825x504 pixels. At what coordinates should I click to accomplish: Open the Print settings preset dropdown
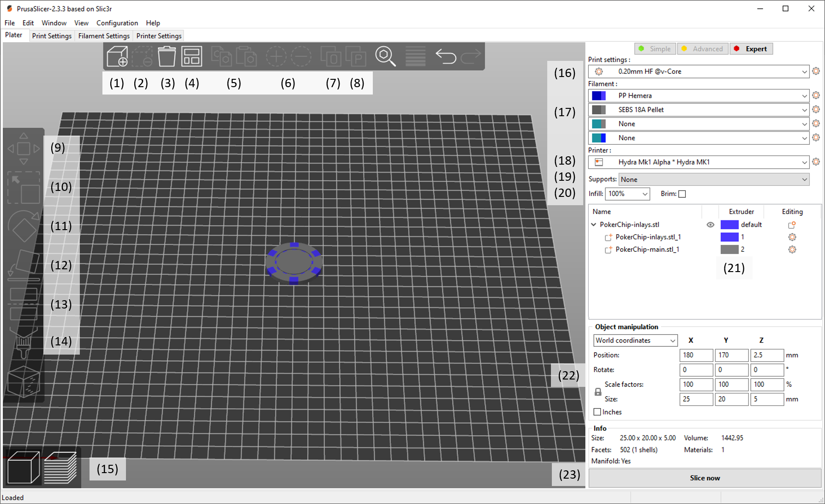(699, 71)
